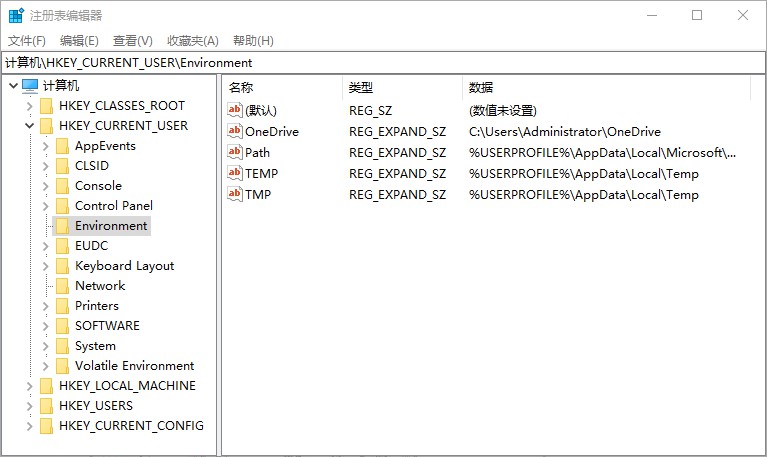Click the Control Panel folder icon
The image size is (767, 457).
tap(63, 206)
